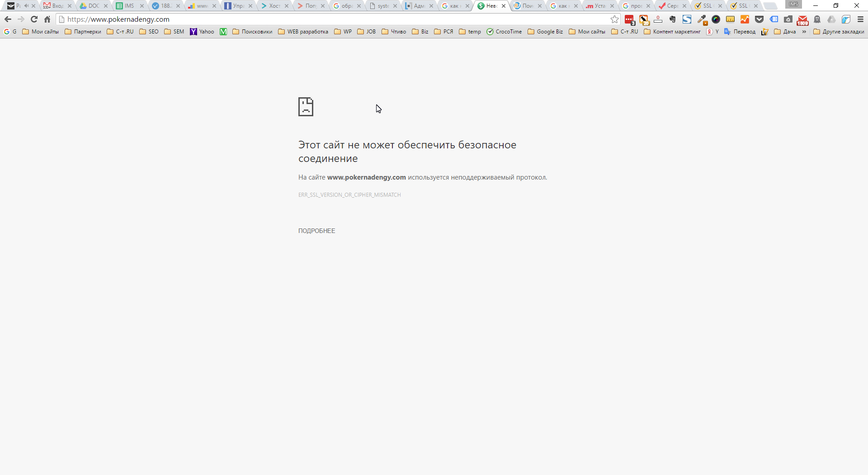
Task: Click the ПОДРОБНЕЕ details link
Action: click(316, 231)
